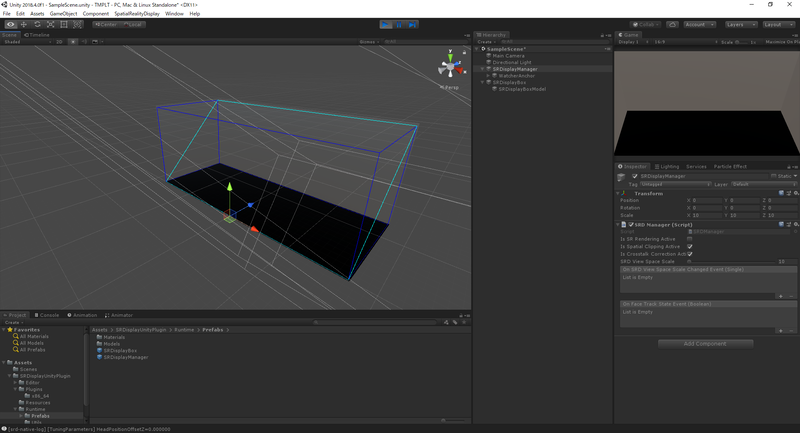Image resolution: width=800 pixels, height=433 pixels.
Task: Switch to the Lighting tab
Action: pos(668,167)
